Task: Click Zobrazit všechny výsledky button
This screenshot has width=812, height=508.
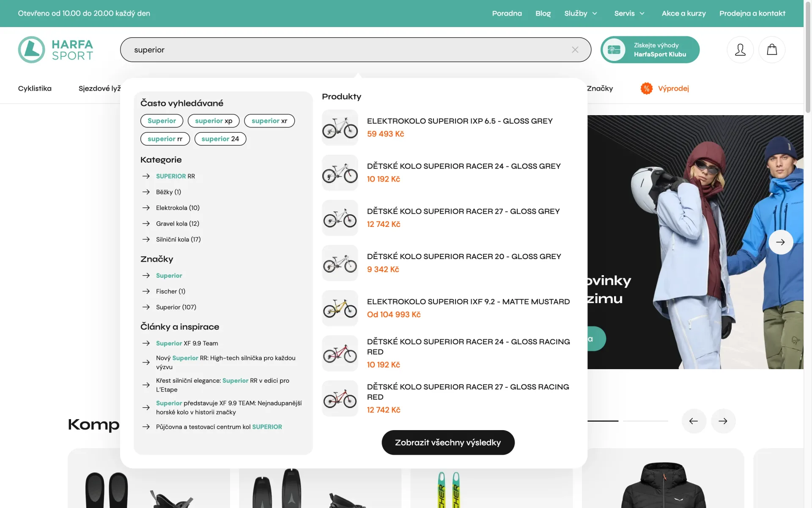Action: click(x=448, y=442)
